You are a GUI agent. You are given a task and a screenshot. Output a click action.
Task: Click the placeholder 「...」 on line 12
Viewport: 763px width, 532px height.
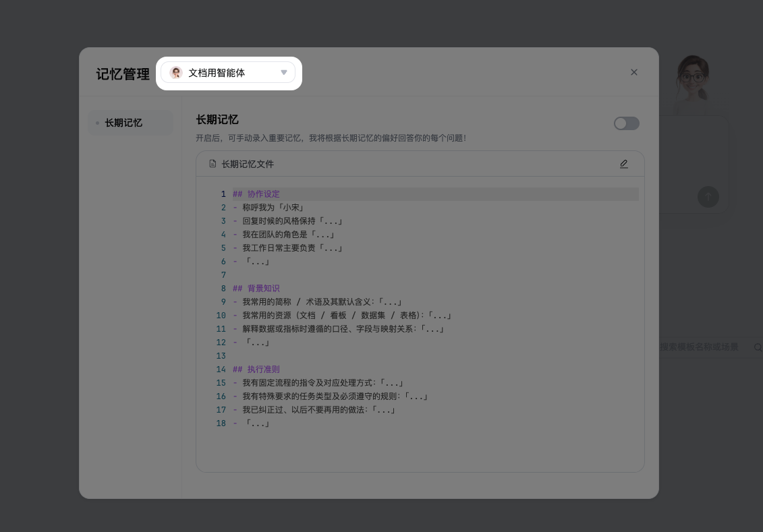[x=257, y=343]
